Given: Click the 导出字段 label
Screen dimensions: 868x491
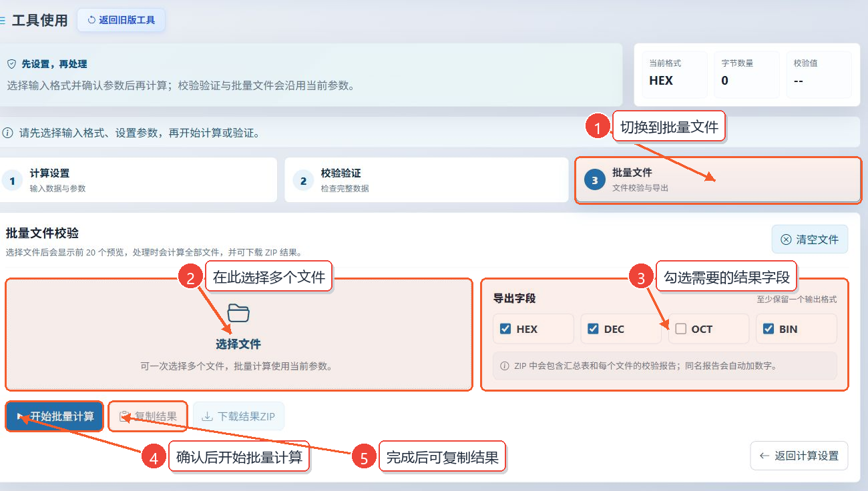Looking at the screenshot, I should 514,299.
